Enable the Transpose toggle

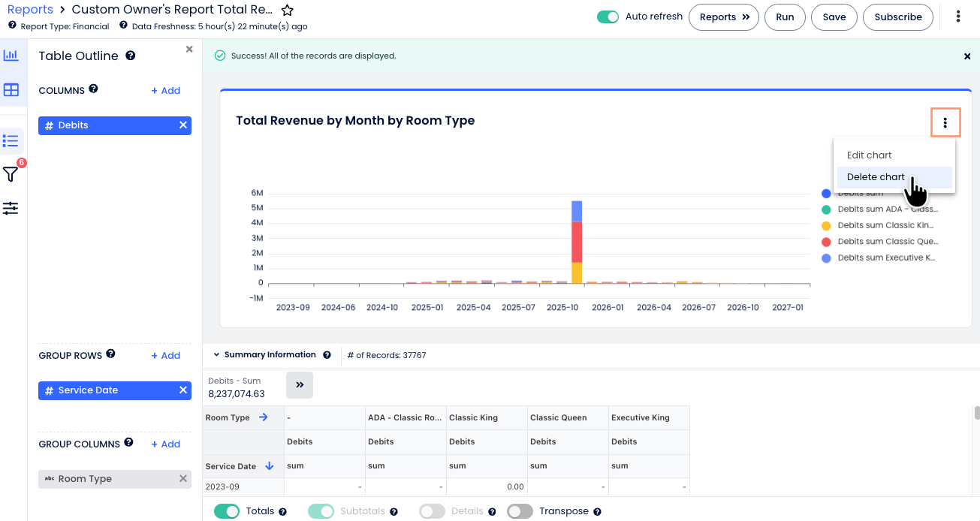520,511
